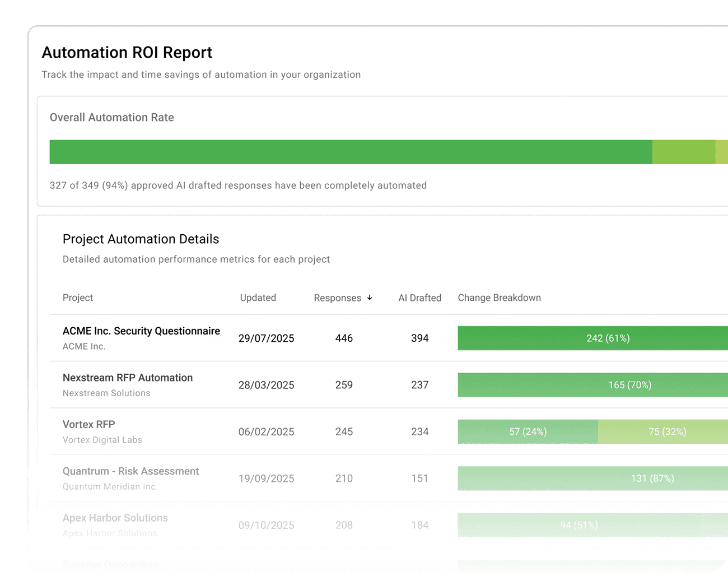
Task: Click date 06/02/2025 in Vortex row
Action: point(267,432)
